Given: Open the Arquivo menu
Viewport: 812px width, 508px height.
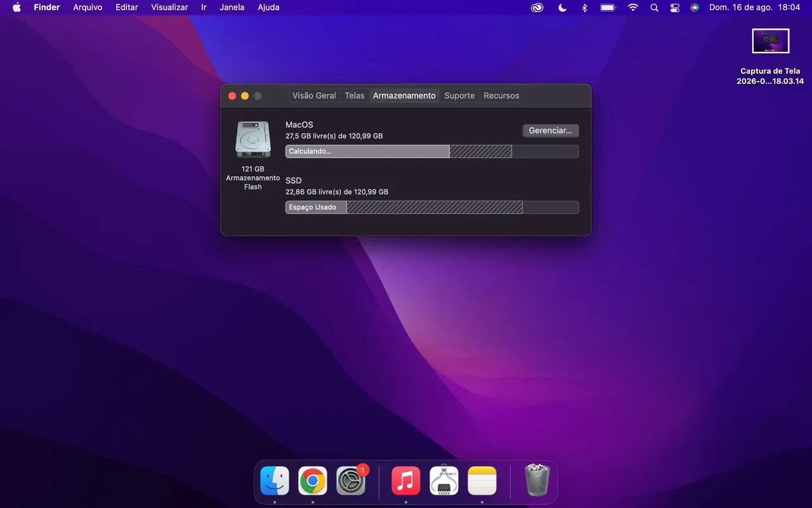Looking at the screenshot, I should point(88,8).
